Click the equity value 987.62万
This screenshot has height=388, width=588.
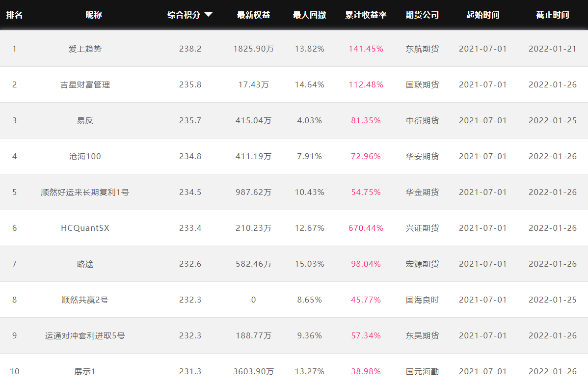(x=253, y=192)
